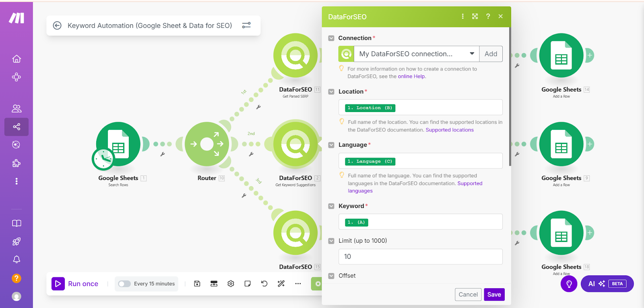Open the bottom toolbar more options dots
Screen dimensions: 644x308
pyautogui.click(x=298, y=284)
